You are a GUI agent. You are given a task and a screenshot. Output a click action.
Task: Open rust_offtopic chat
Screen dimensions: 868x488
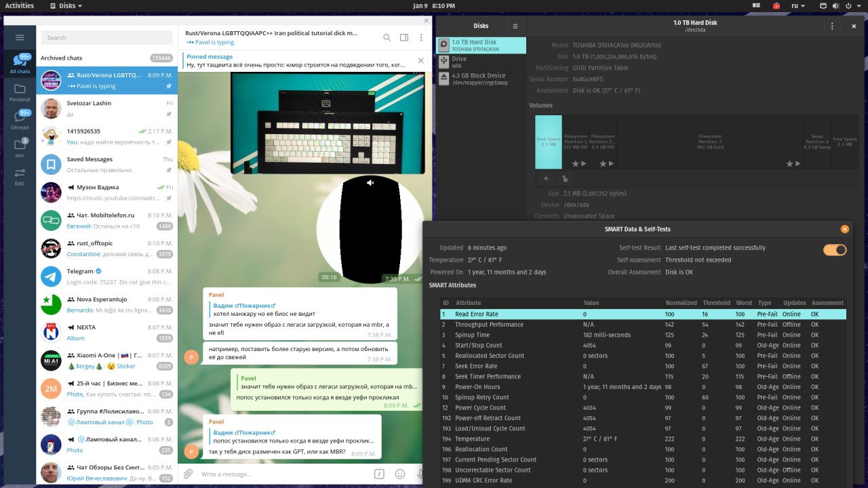(107, 249)
